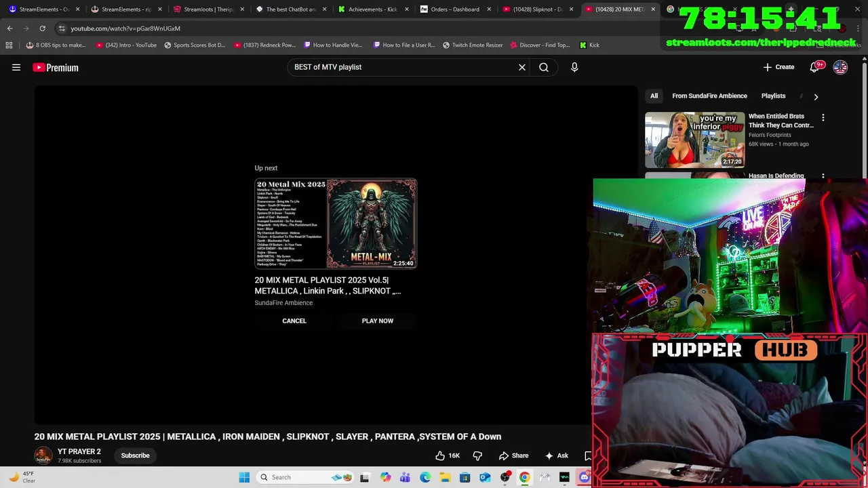The width and height of the screenshot is (868, 488).
Task: Activate voice search microphone icon
Action: (574, 67)
